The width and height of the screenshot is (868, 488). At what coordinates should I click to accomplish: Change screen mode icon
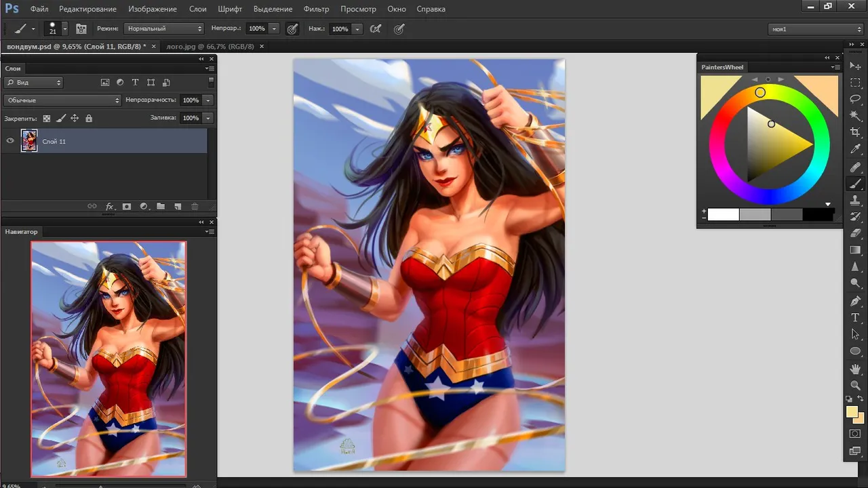point(855,451)
